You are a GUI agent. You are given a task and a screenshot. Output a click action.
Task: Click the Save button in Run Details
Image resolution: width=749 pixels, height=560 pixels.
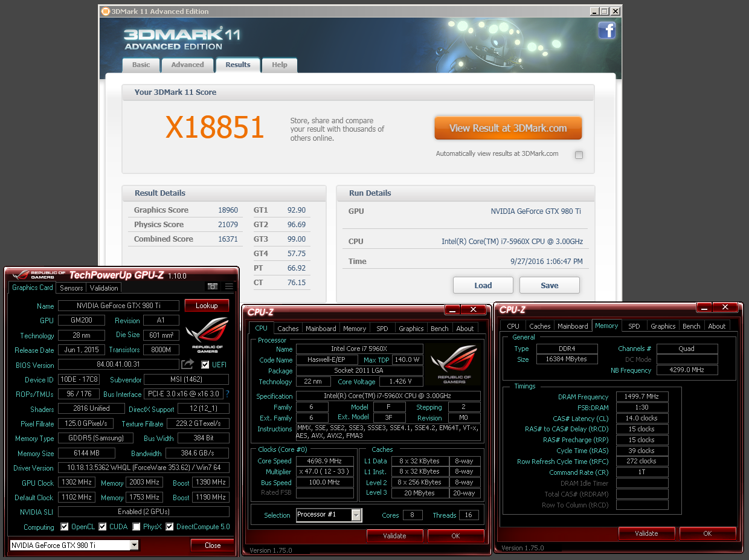[549, 285]
